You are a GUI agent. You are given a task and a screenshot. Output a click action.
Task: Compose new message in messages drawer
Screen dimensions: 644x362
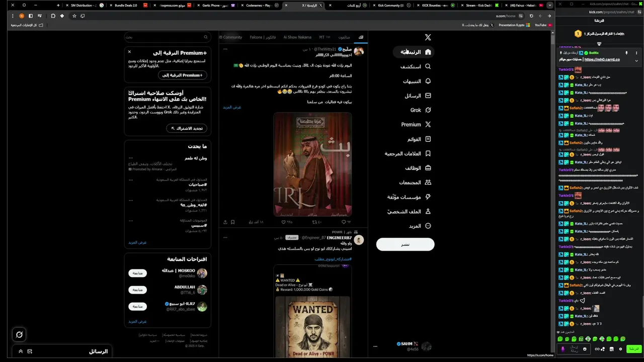click(x=30, y=351)
